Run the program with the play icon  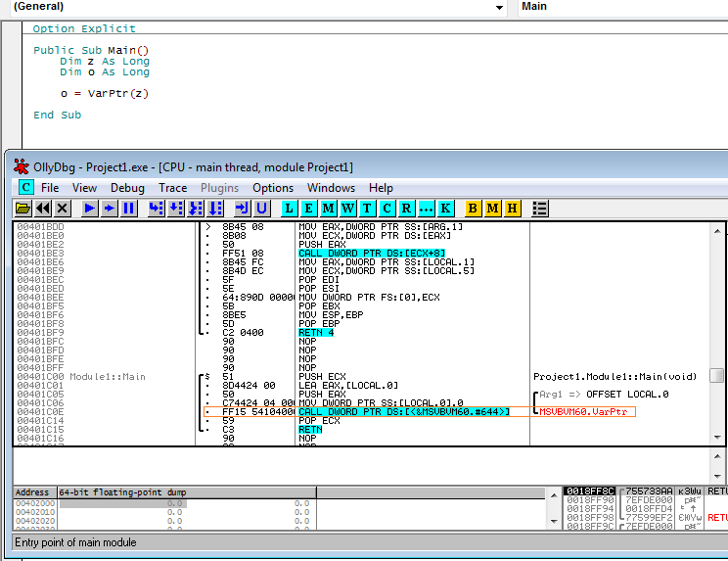pos(90,209)
